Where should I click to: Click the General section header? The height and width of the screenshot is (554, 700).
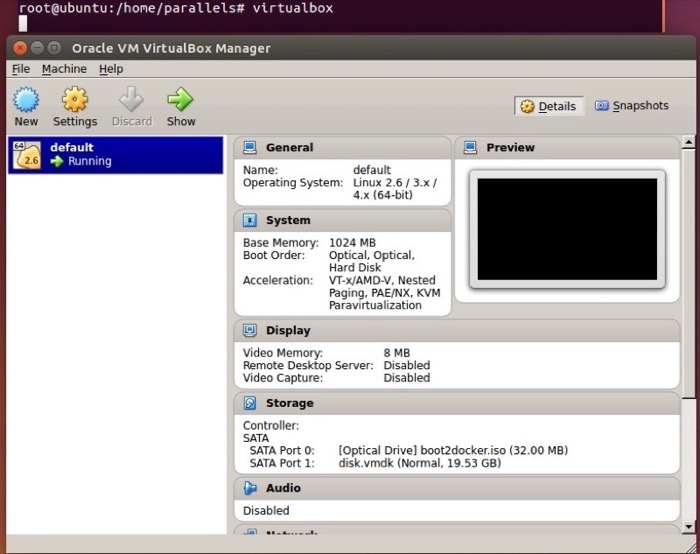point(342,148)
